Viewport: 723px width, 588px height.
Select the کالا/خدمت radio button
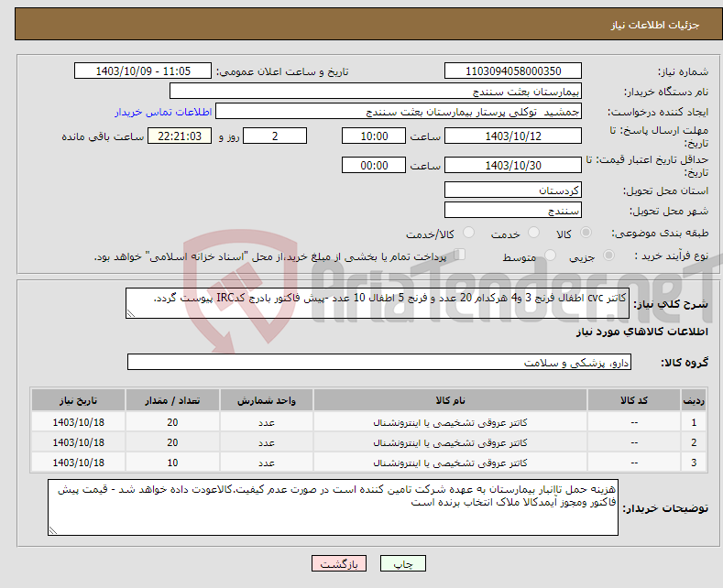pos(468,233)
